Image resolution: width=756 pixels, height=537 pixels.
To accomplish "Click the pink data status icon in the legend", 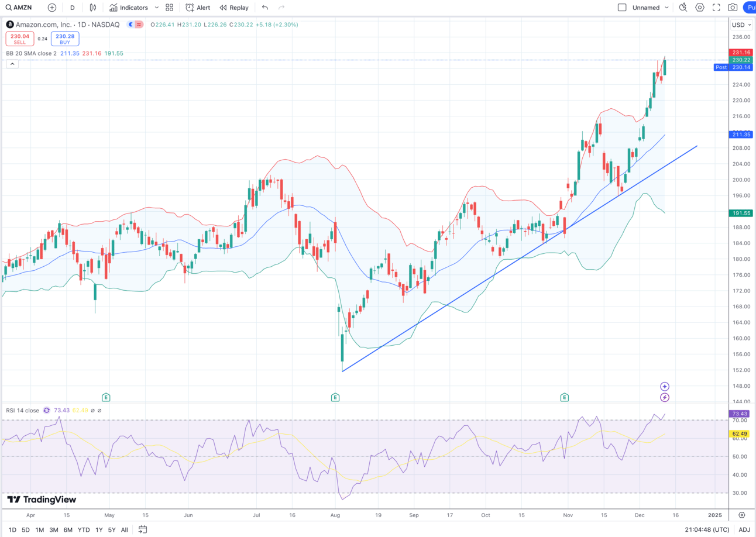I will coord(138,25).
